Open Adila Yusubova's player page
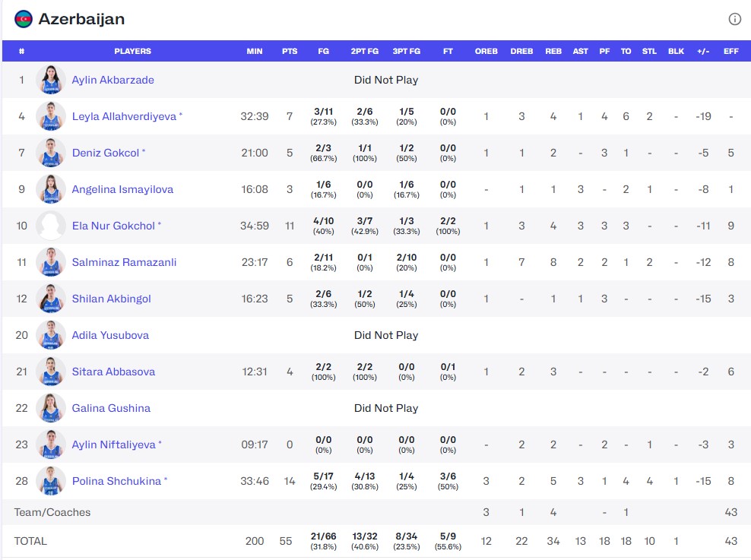 point(112,335)
